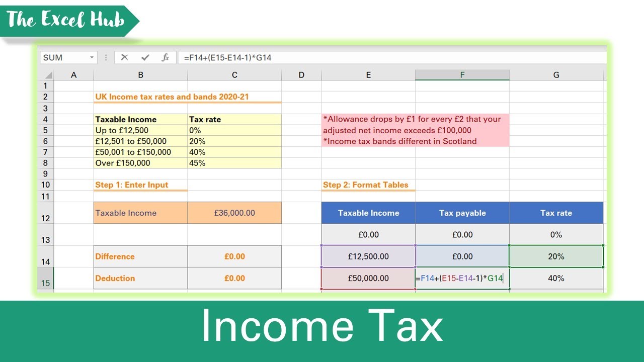Select the £12,500.00 cell
The width and height of the screenshot is (644, 362).
pos(368,256)
